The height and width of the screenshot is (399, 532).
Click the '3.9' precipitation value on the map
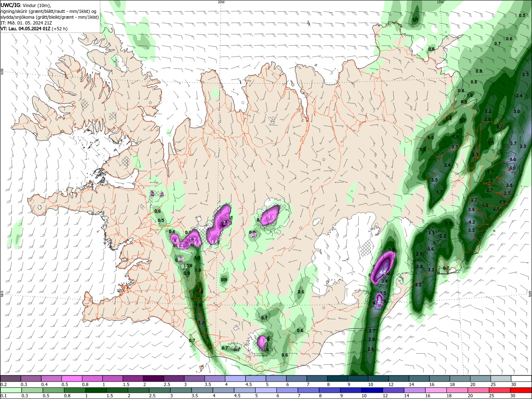[471, 210]
